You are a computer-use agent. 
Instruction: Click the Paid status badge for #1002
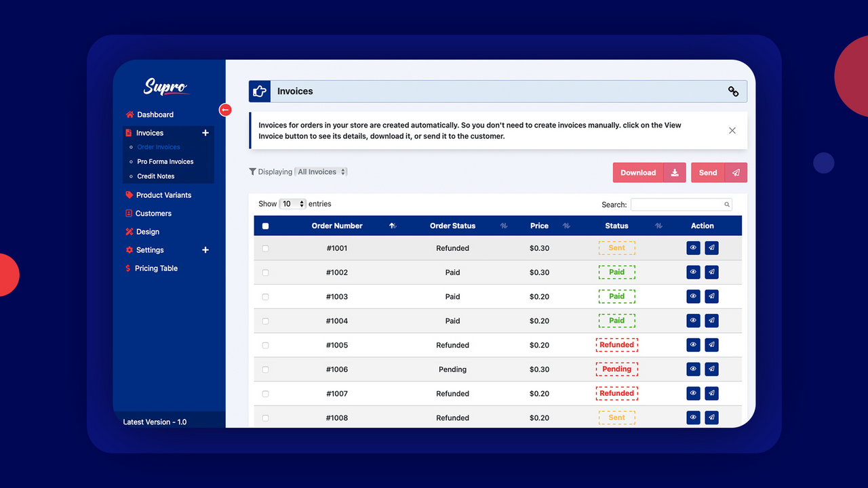617,272
